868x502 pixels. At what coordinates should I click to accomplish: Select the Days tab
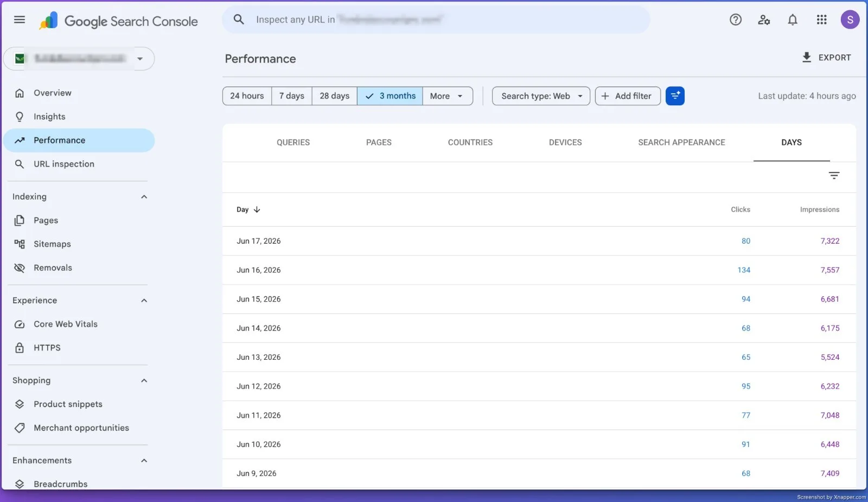792,143
